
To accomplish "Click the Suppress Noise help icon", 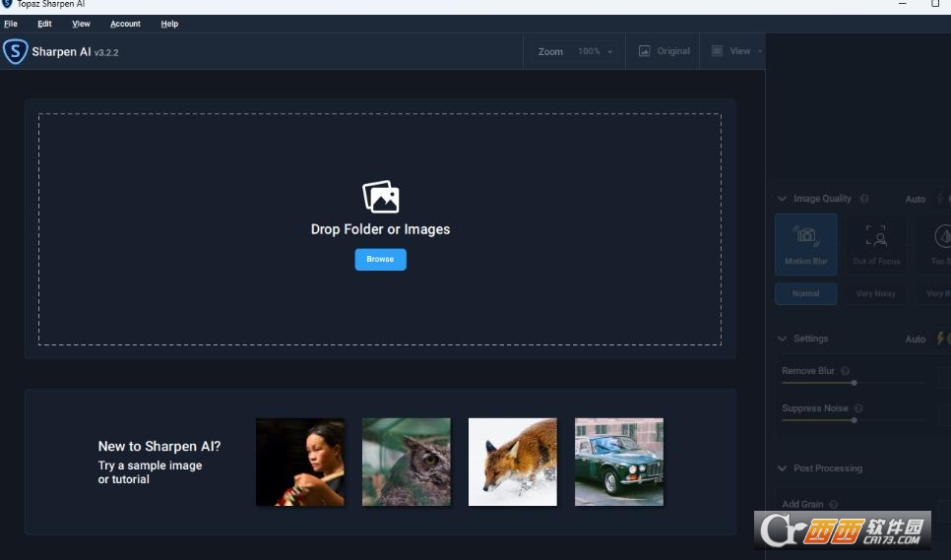I will point(858,408).
